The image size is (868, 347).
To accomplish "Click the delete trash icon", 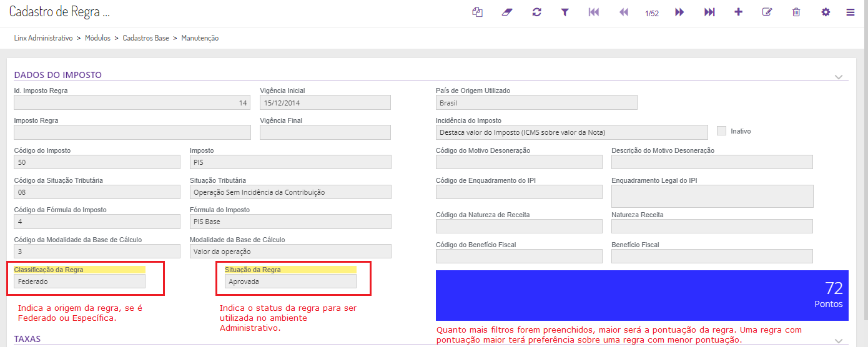I will click(796, 12).
